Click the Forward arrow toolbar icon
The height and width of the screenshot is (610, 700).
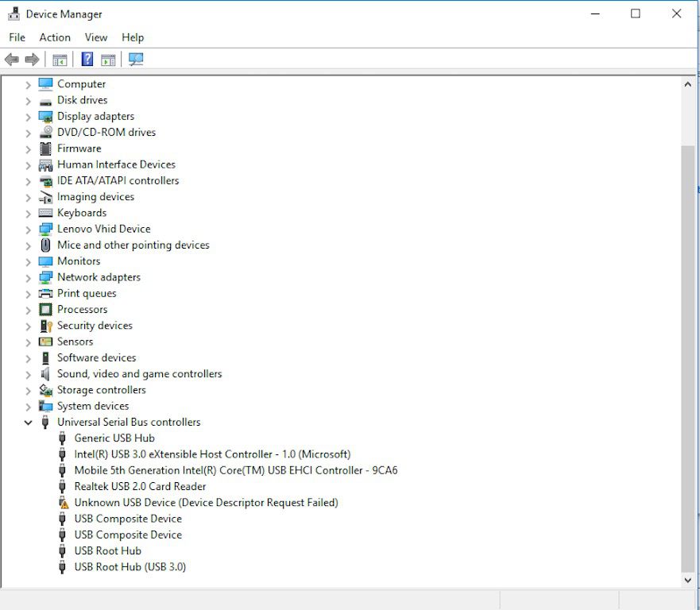click(32, 60)
